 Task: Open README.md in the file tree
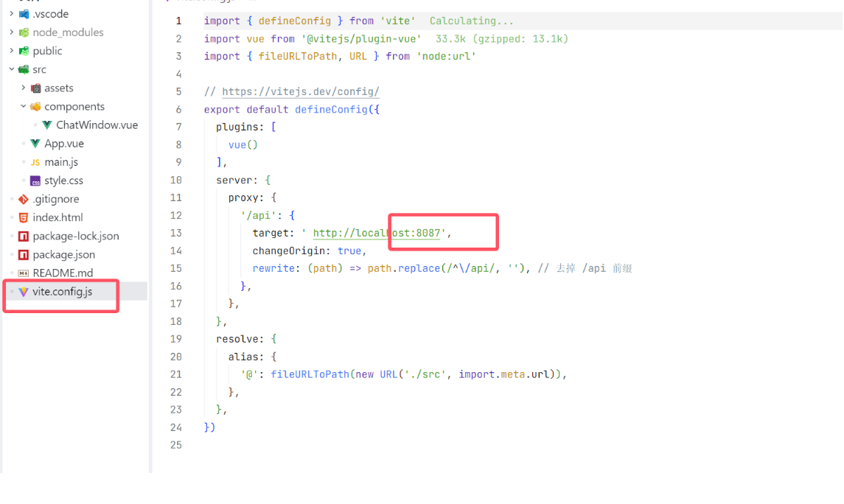point(63,273)
